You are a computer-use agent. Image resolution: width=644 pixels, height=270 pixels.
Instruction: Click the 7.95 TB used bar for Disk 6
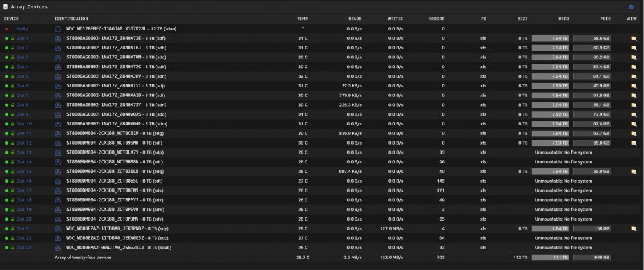pos(551,86)
